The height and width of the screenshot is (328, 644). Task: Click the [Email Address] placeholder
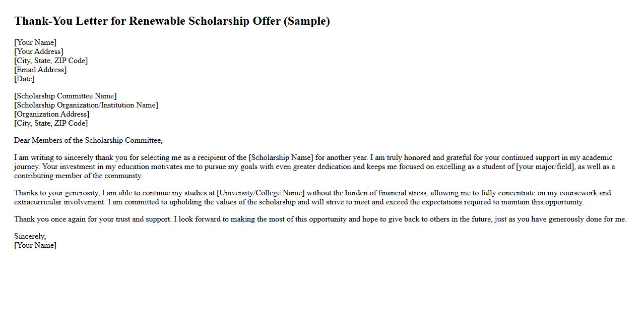pos(40,70)
